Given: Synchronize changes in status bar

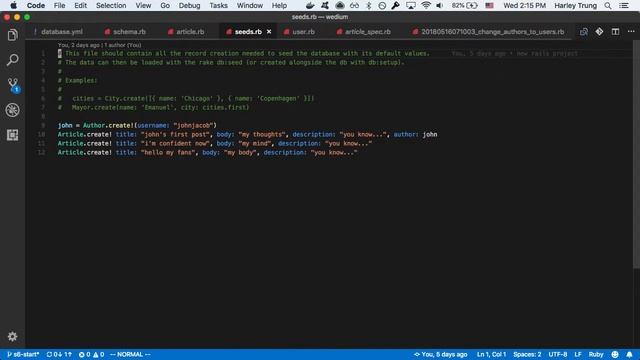Looking at the screenshot, I should click(x=59, y=354).
